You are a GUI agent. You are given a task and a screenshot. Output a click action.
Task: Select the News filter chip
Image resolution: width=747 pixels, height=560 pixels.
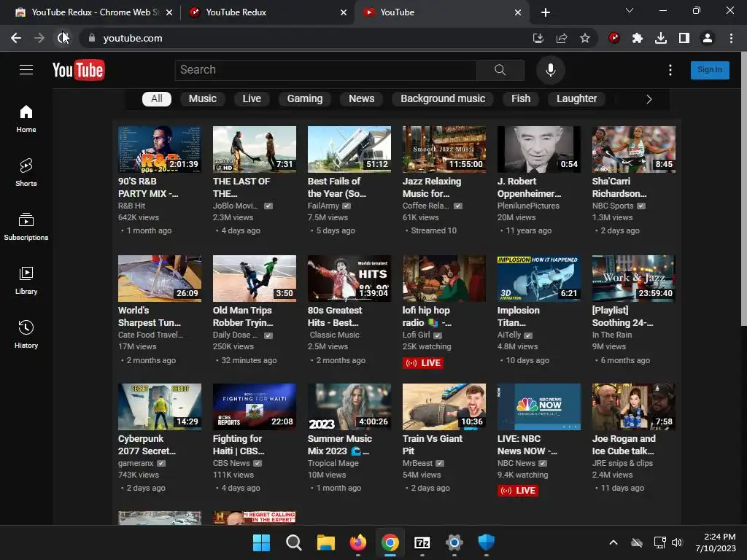pos(362,98)
